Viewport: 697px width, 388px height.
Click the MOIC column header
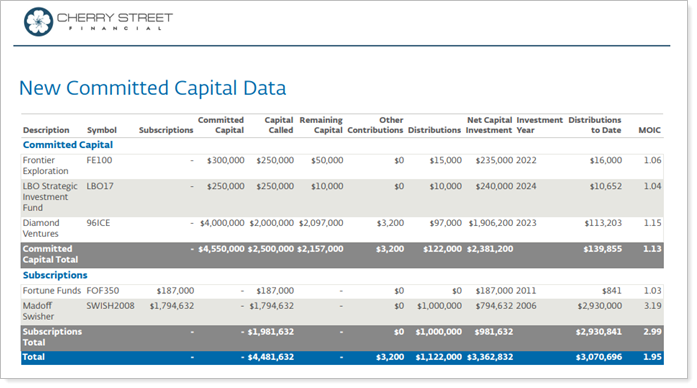[649, 130]
